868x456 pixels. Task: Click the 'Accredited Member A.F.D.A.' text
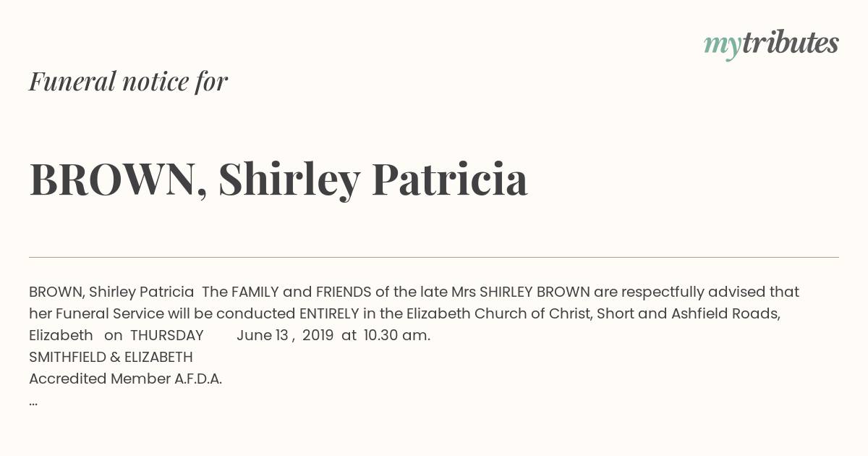tap(125, 379)
